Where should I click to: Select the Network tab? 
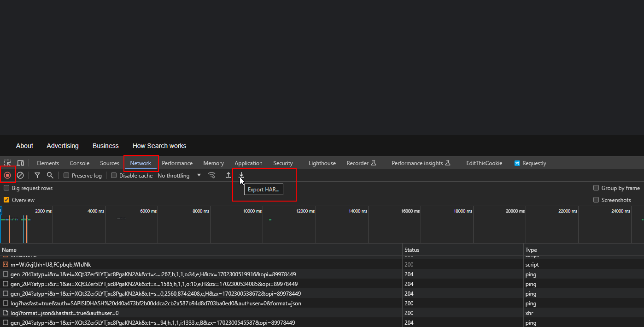[141, 163]
